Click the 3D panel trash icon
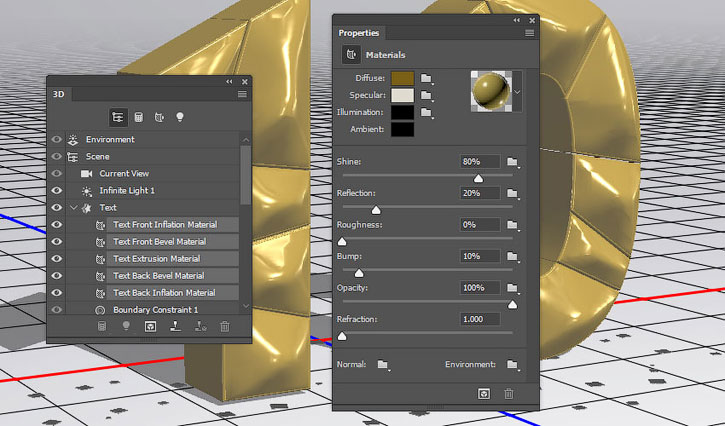Screen dimensions: 725x426 tap(225, 326)
